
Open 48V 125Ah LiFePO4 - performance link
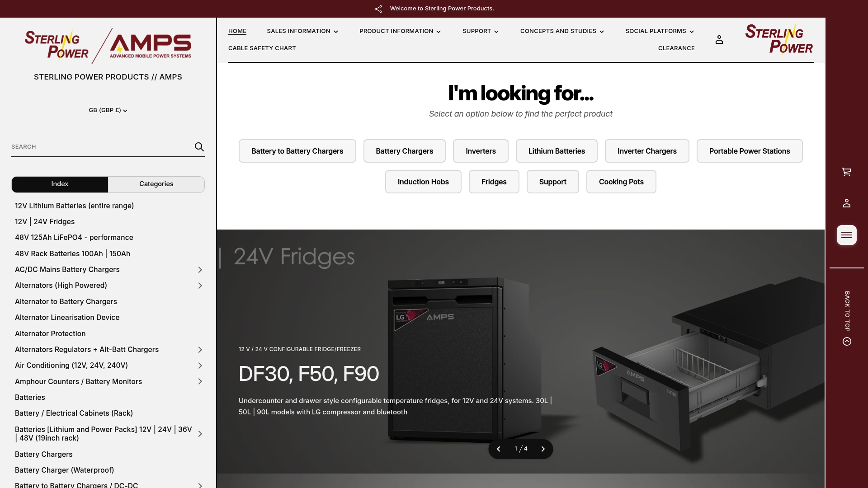point(74,238)
